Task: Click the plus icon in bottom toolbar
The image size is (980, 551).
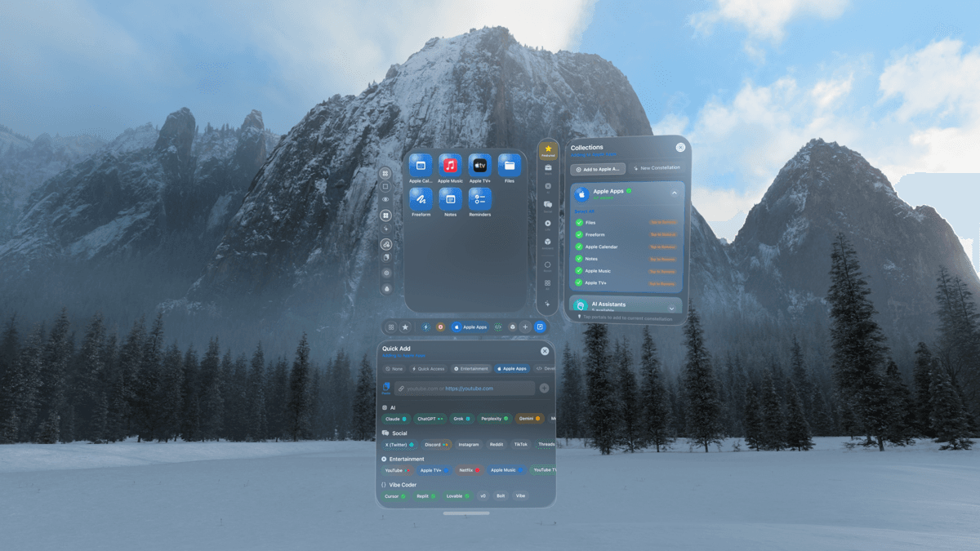Action: tap(525, 327)
